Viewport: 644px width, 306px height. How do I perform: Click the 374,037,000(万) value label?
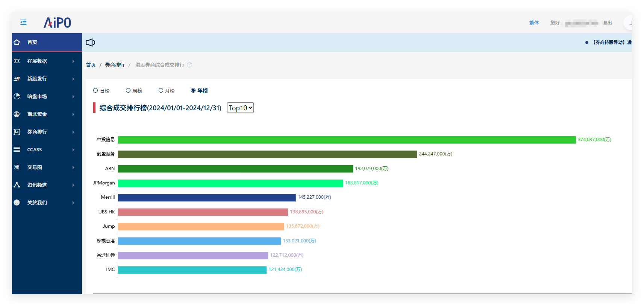594,140
